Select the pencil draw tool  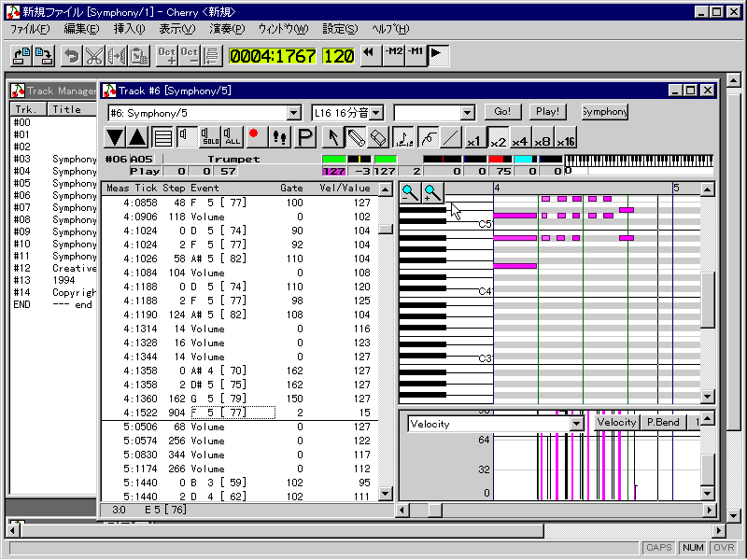coord(356,137)
